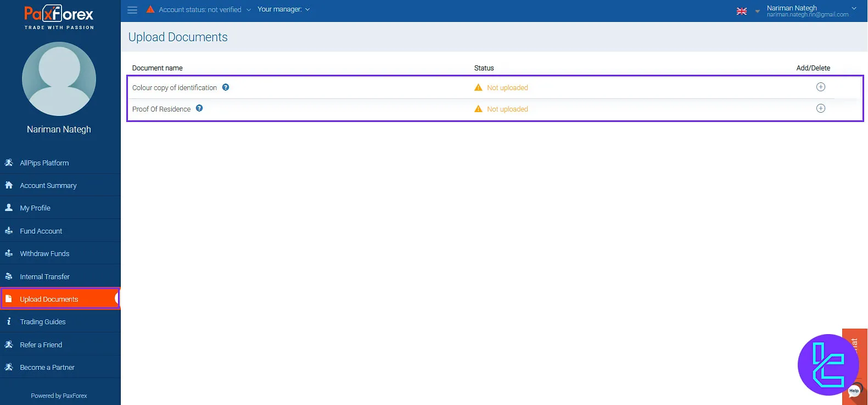The height and width of the screenshot is (405, 868).
Task: Click the Document name column header
Action: point(158,68)
